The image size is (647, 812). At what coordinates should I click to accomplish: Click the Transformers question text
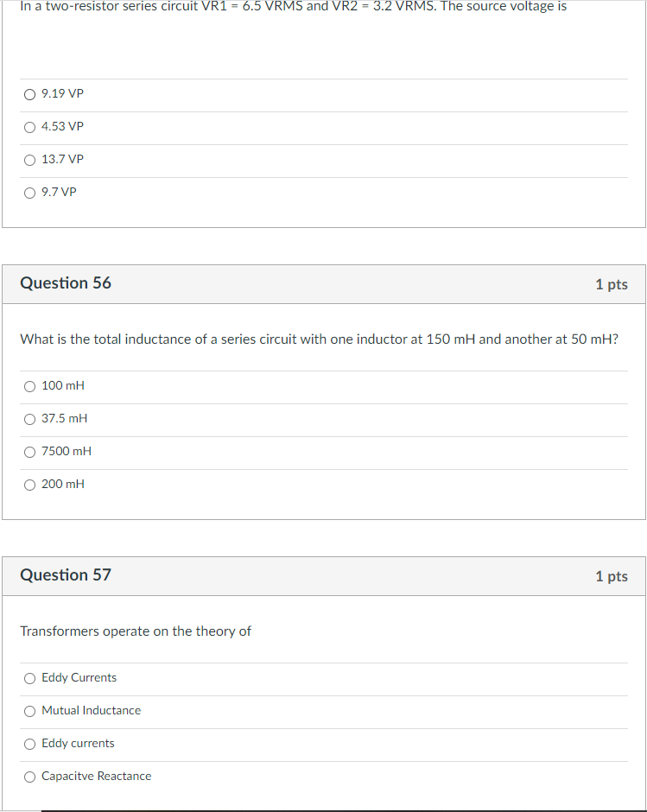(135, 631)
